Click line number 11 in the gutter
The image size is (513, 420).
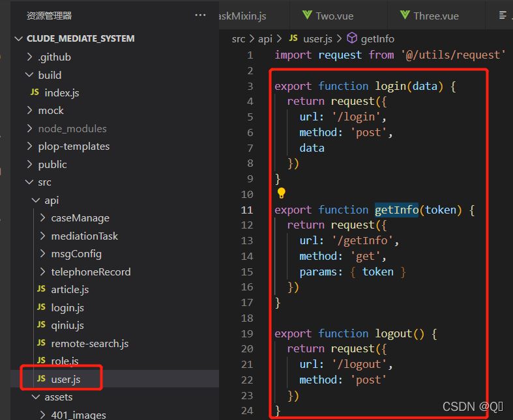(247, 210)
